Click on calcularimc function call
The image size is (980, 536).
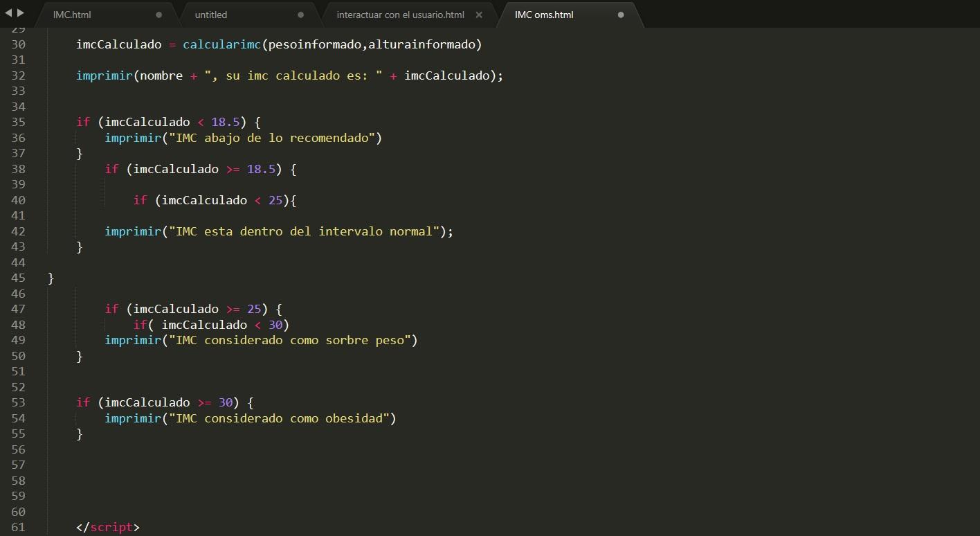(x=221, y=44)
